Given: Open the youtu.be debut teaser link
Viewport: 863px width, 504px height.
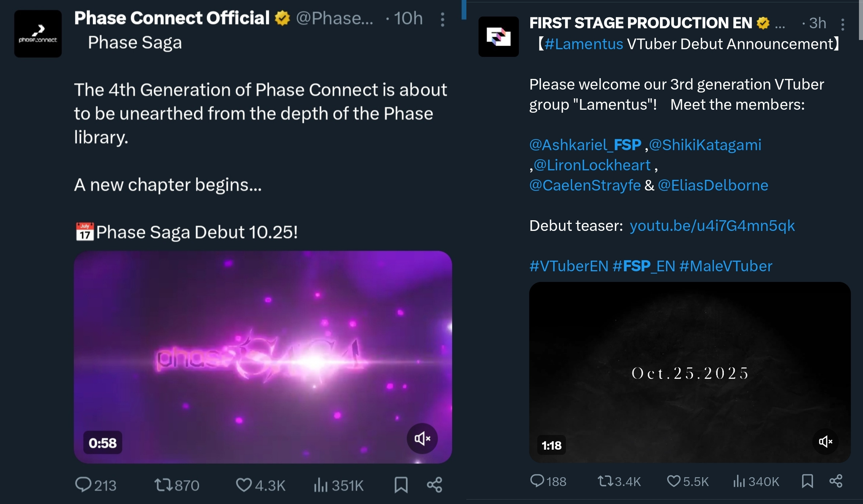Looking at the screenshot, I should (x=712, y=226).
